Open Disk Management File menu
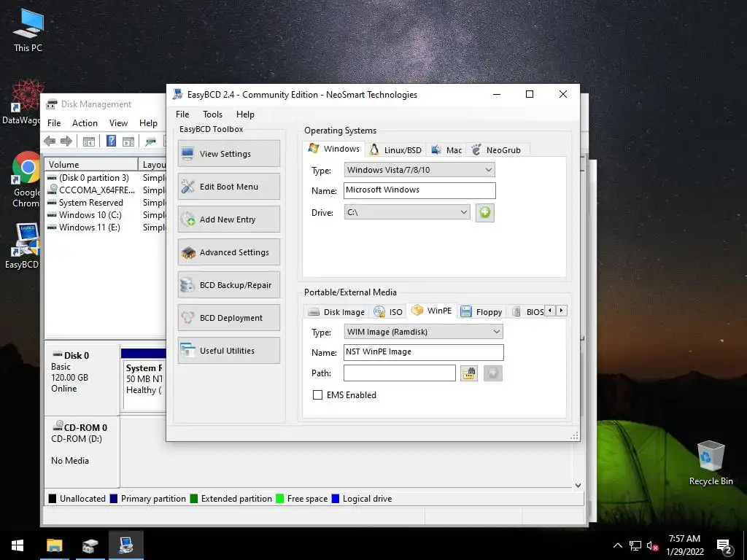 click(54, 122)
